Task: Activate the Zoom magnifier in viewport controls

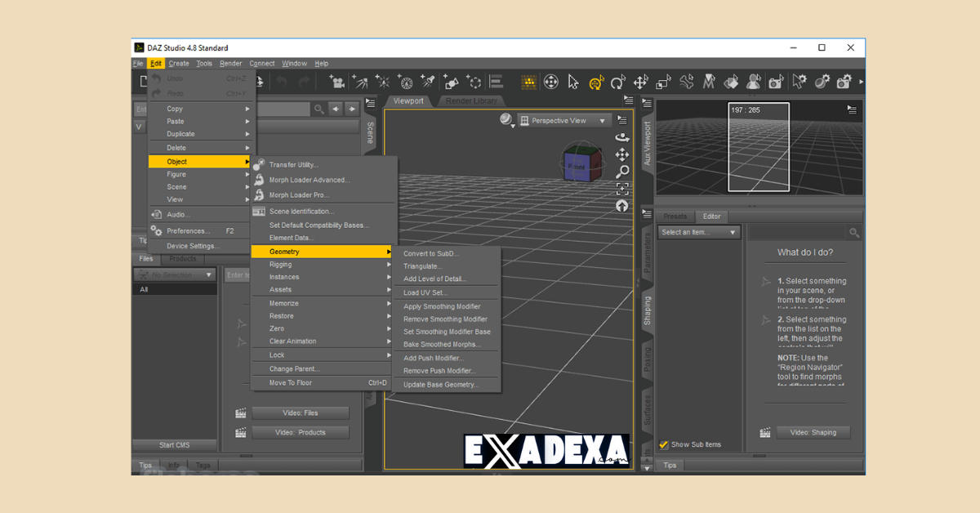Action: pyautogui.click(x=621, y=170)
